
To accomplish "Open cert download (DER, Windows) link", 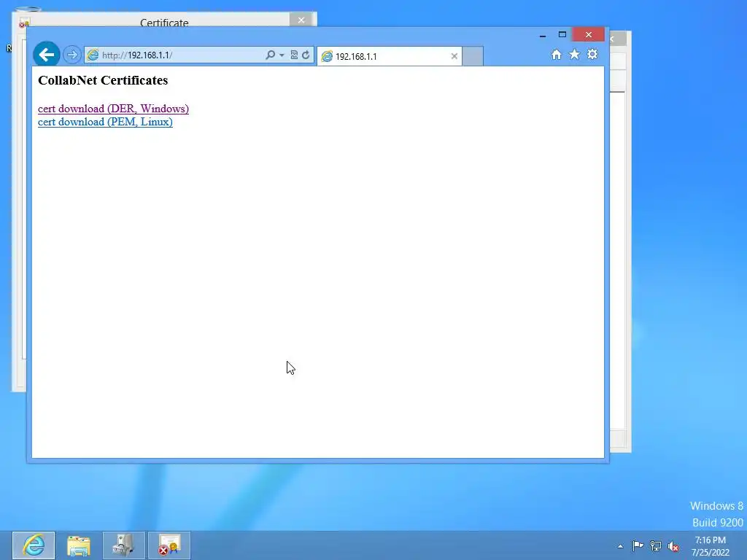I will (x=113, y=109).
